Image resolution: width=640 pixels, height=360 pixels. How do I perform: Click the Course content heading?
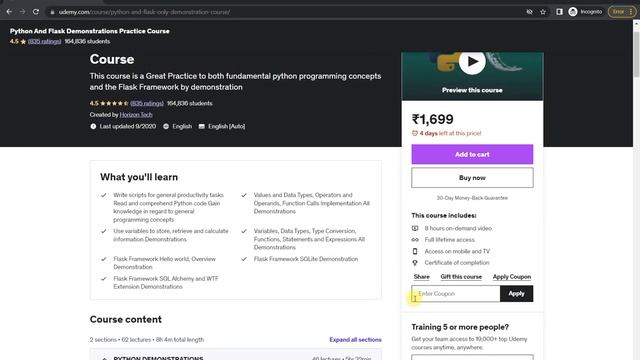(x=126, y=319)
